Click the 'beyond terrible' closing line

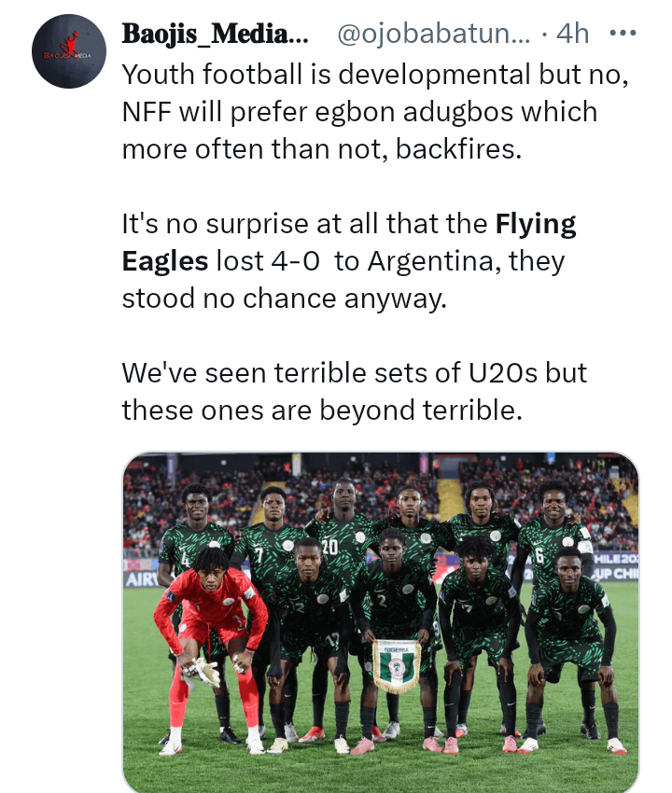pyautogui.click(x=321, y=410)
